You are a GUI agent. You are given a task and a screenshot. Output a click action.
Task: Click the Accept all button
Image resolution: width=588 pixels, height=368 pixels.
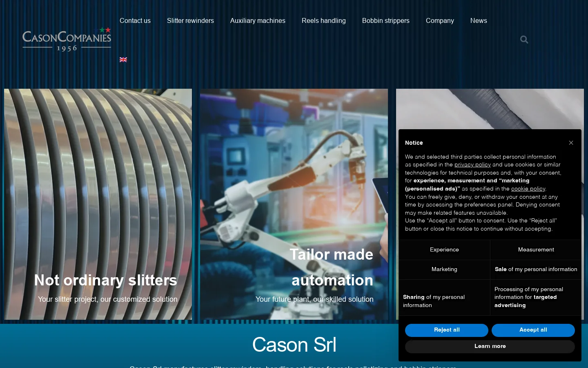[x=533, y=330]
